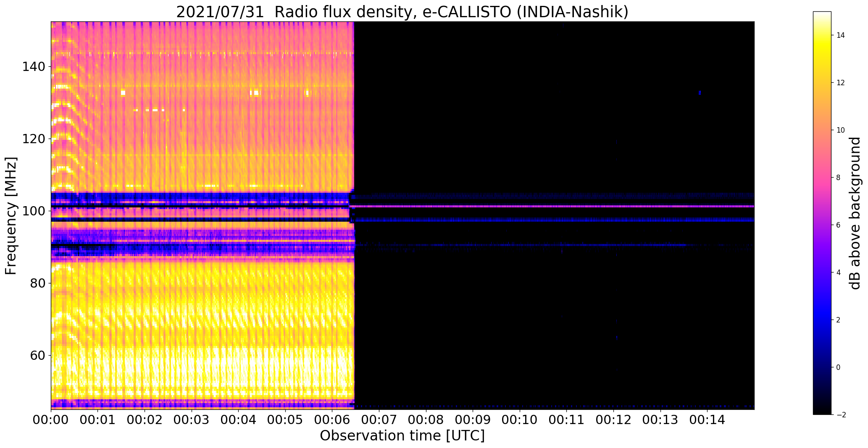Click the 00:00 time tick label
The height and width of the screenshot is (448, 868).
(51, 419)
